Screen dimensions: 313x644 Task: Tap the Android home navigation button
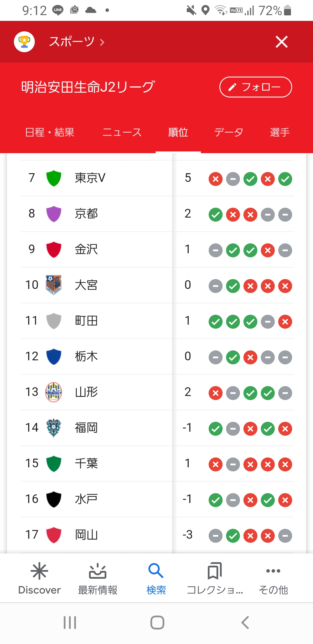(157, 623)
